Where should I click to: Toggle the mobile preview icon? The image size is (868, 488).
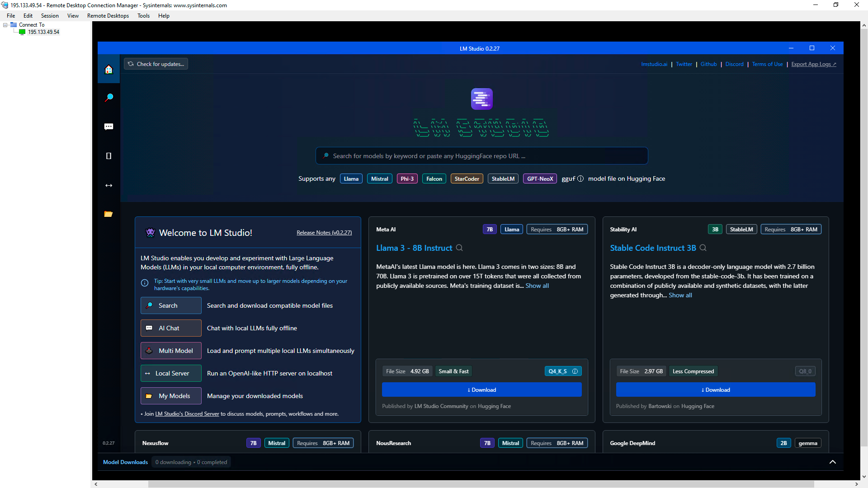[x=109, y=155]
